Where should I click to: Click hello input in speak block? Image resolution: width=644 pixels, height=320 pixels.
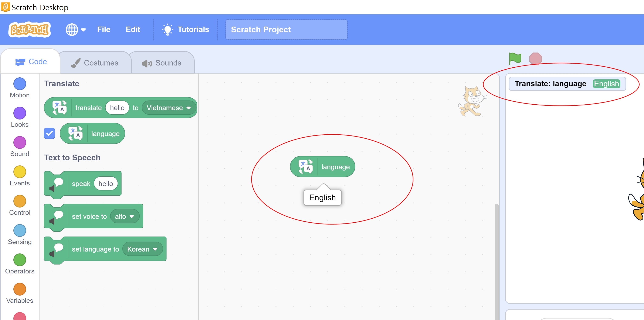click(105, 183)
